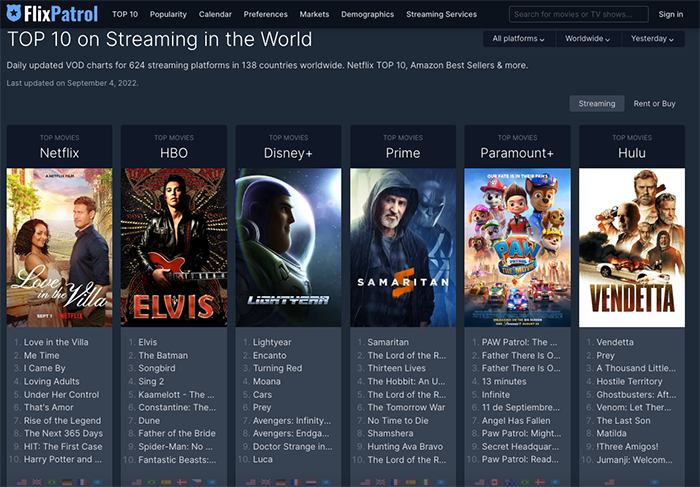Open Loving Adults in Netflix list

[x=52, y=382]
